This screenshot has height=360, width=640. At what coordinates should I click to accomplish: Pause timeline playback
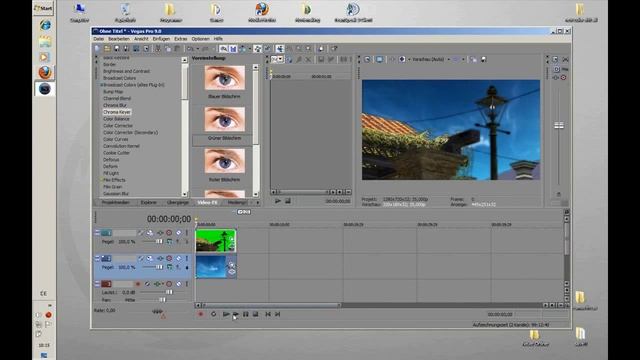tap(246, 314)
